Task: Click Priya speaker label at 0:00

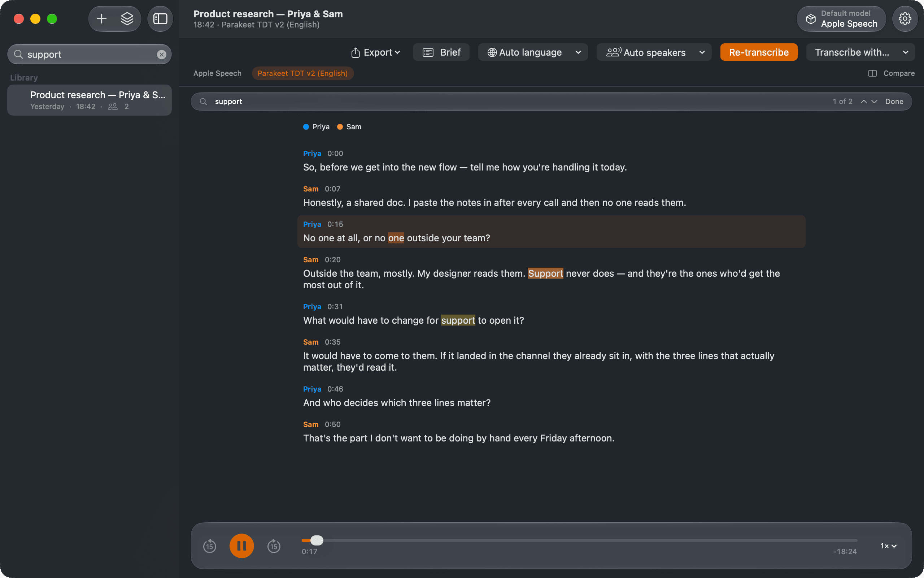Action: click(312, 154)
